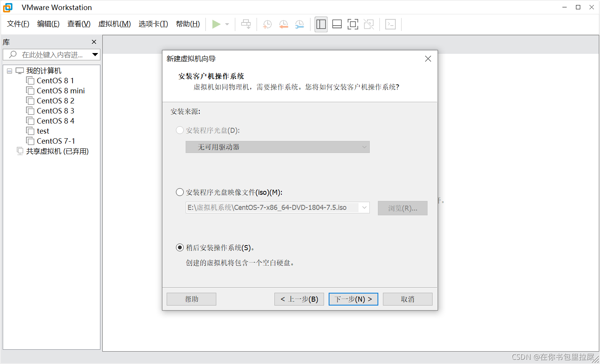600x364 pixels.
Task: Click the CentOS 8 1 VM icon
Action: pyautogui.click(x=30, y=81)
